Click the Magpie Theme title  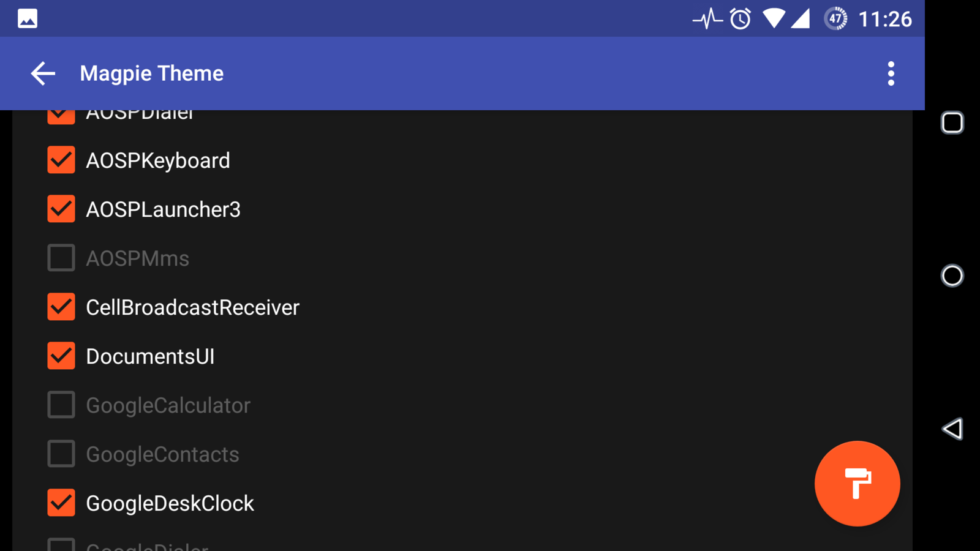tap(152, 73)
